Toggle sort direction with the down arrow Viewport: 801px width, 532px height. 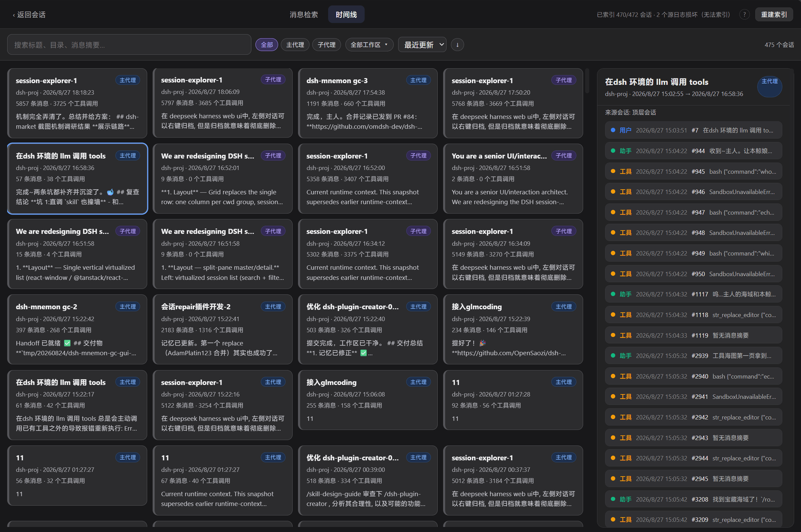[457, 45]
